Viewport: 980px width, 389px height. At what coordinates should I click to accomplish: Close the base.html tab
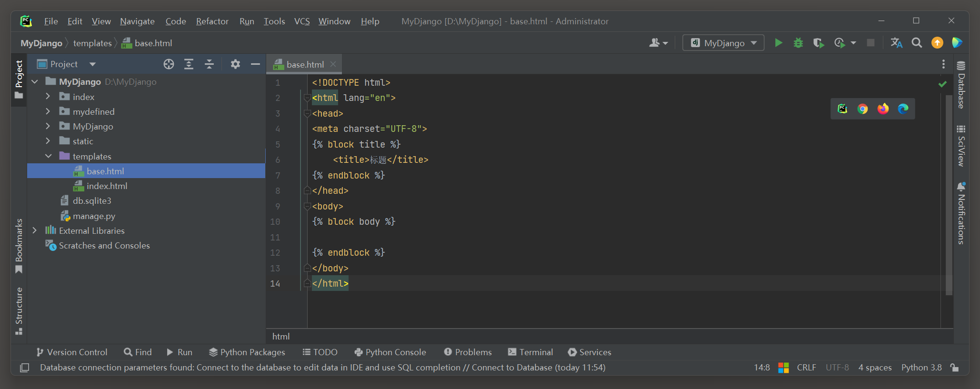(333, 64)
